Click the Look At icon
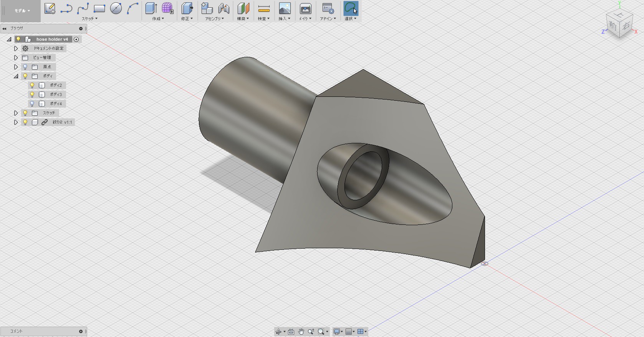The height and width of the screenshot is (337, 644). pos(291,331)
